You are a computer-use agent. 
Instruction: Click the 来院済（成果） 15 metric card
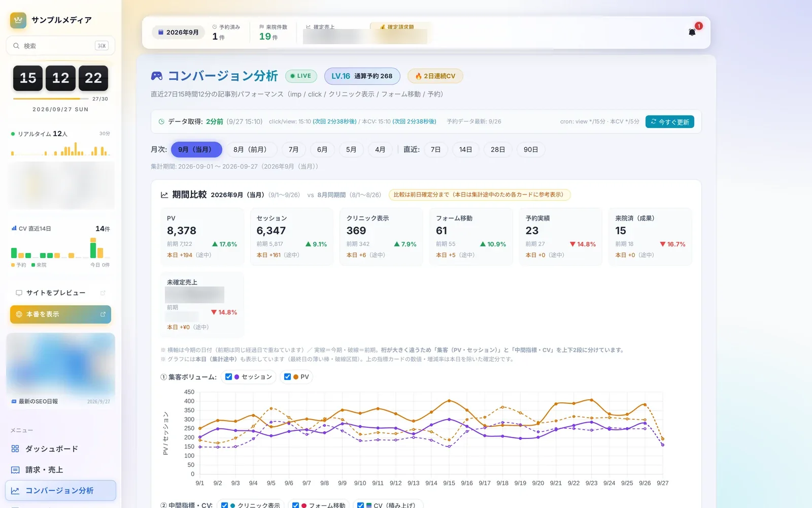pos(650,237)
